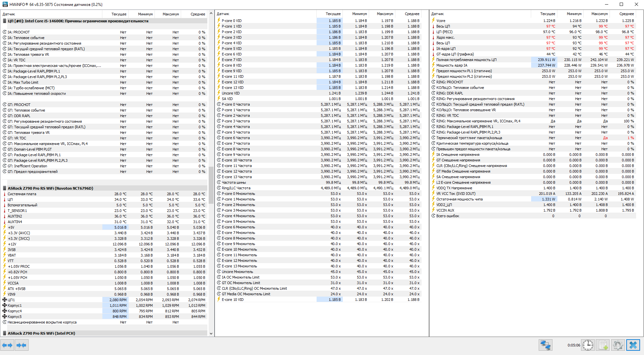The image size is (644, 355).
Task: Click the expand columns double-arrow icon
Action: [x=7, y=345]
